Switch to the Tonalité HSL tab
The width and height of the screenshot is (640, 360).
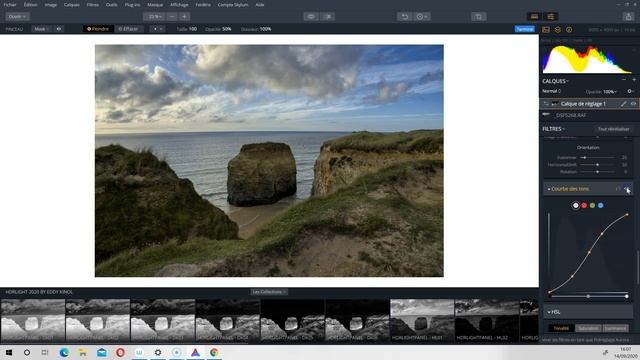[561, 328]
